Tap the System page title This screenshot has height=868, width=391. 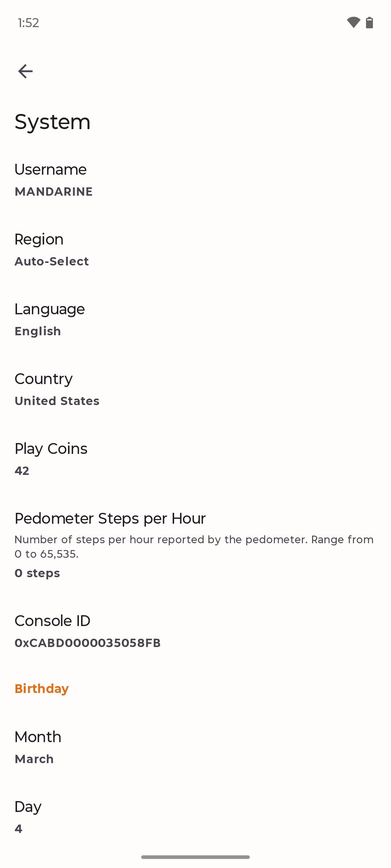tap(52, 122)
